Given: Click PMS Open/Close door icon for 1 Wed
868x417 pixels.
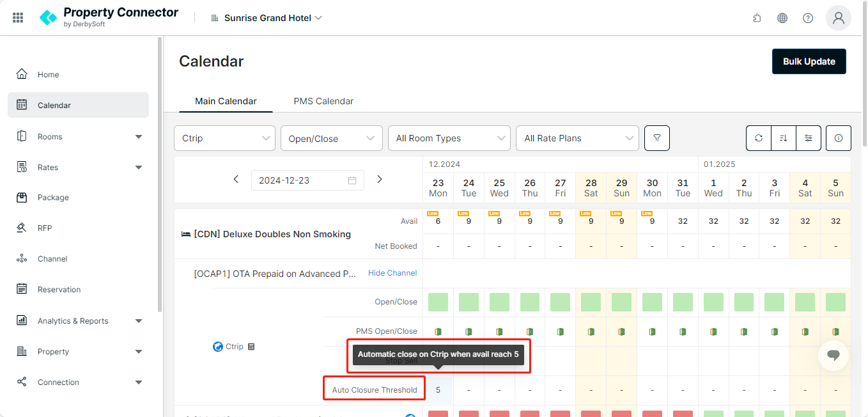Looking at the screenshot, I should pyautogui.click(x=713, y=331).
